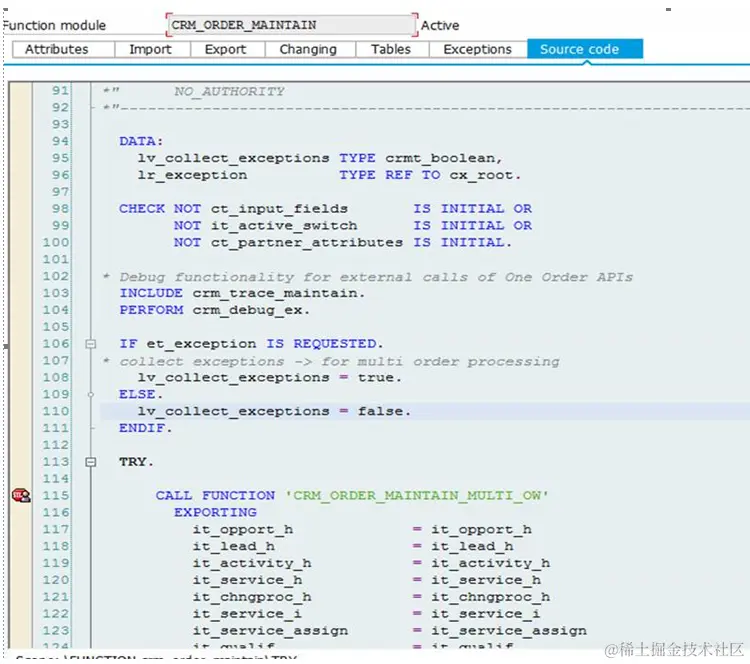Click the 'Active' status text
The image size is (750, 664).
pyautogui.click(x=440, y=25)
